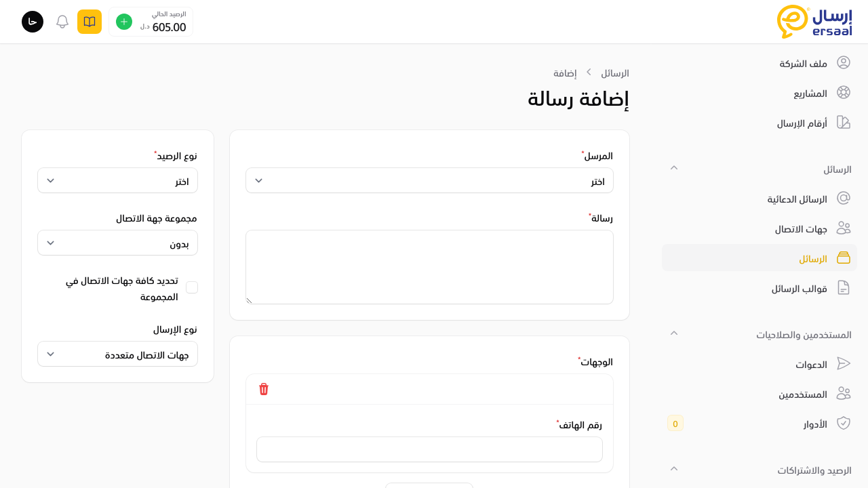Go to المشاريع in the sidebar
This screenshot has width=868, height=488.
(810, 93)
